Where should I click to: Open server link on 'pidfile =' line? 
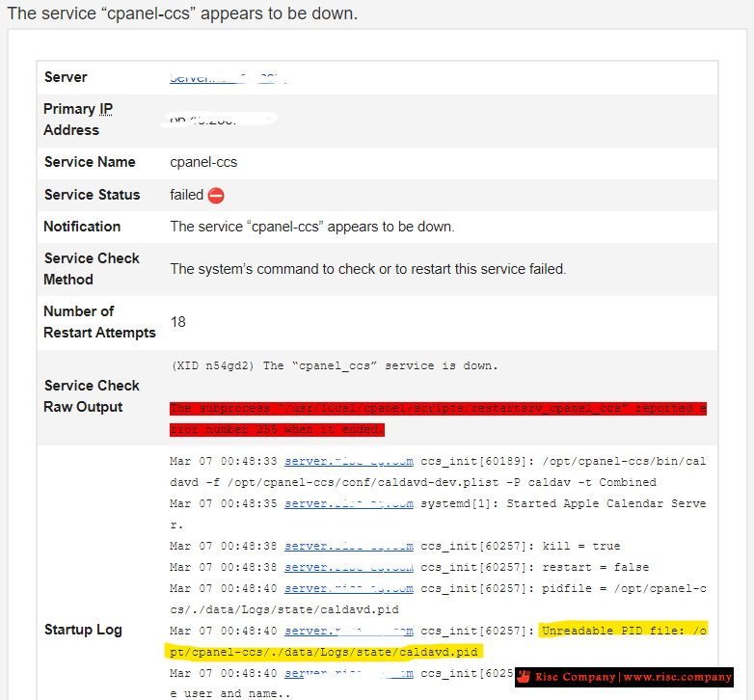349,588
